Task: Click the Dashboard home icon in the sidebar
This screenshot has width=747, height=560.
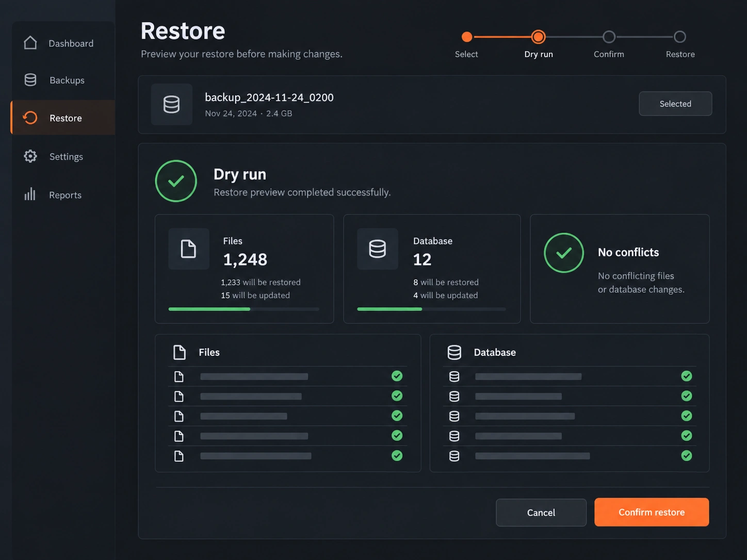Action: [30, 43]
